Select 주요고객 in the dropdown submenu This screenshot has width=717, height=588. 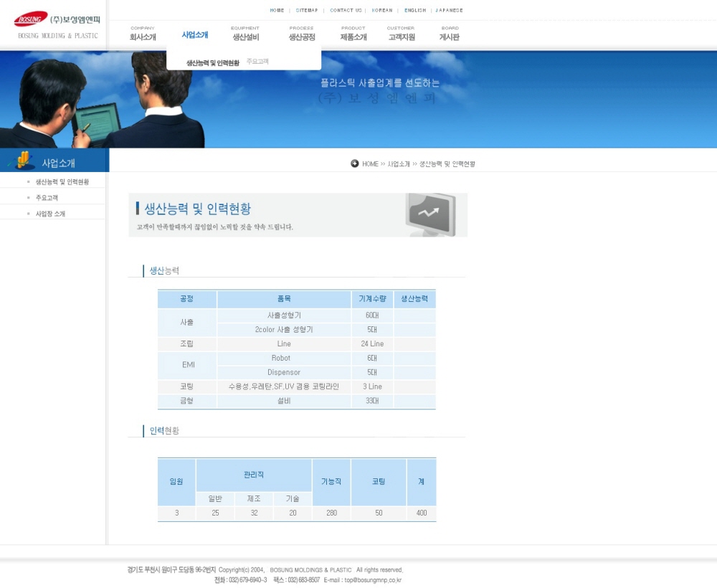(x=257, y=62)
